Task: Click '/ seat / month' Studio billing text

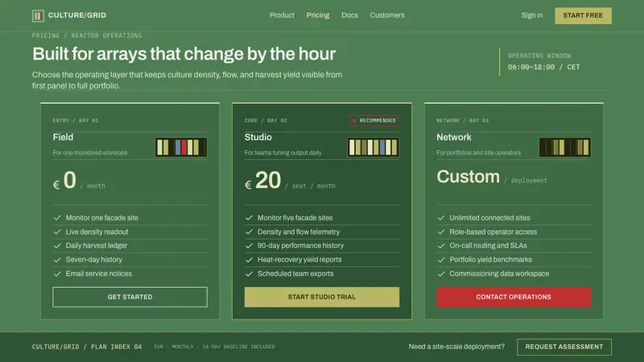Action: [310, 186]
